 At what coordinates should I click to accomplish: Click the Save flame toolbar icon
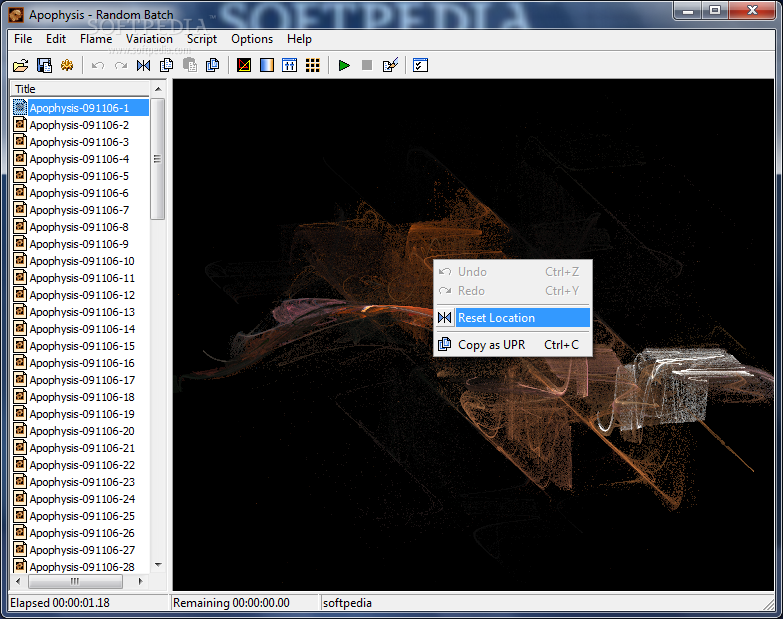click(x=44, y=65)
